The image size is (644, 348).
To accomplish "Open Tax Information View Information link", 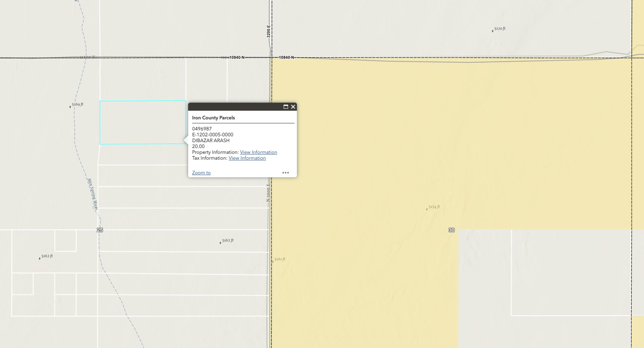I will coord(247,158).
